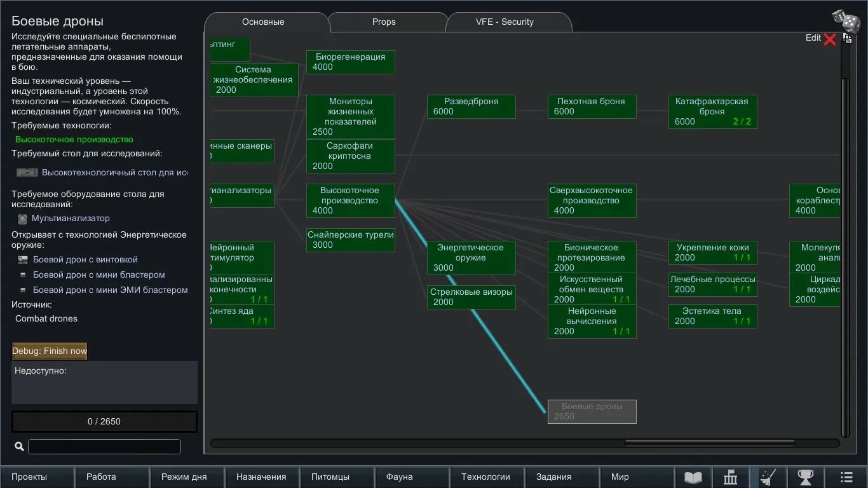Open the trophy icon in bottom bar
The image size is (868, 488).
[805, 477]
